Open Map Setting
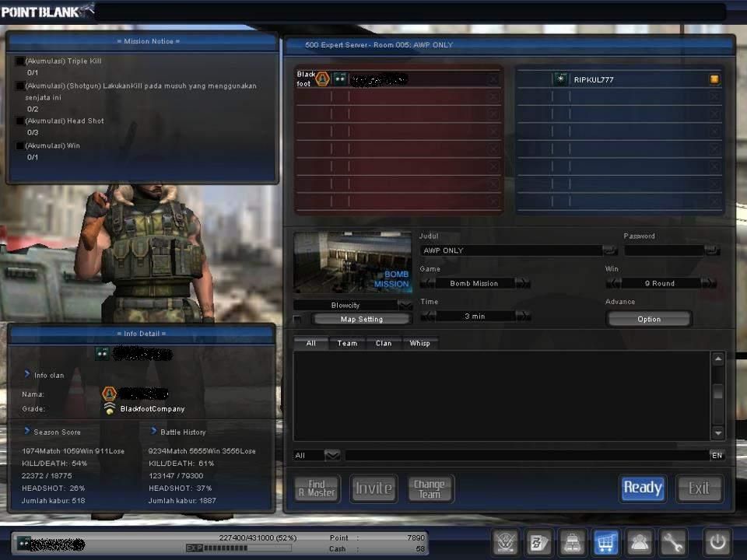The image size is (747, 560). pos(362,319)
